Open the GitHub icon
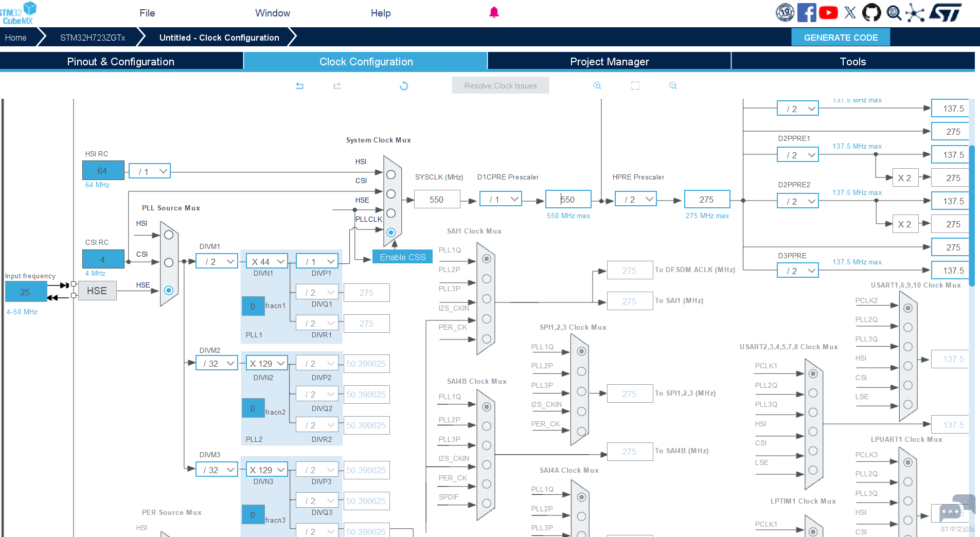The height and width of the screenshot is (537, 980). pos(871,12)
